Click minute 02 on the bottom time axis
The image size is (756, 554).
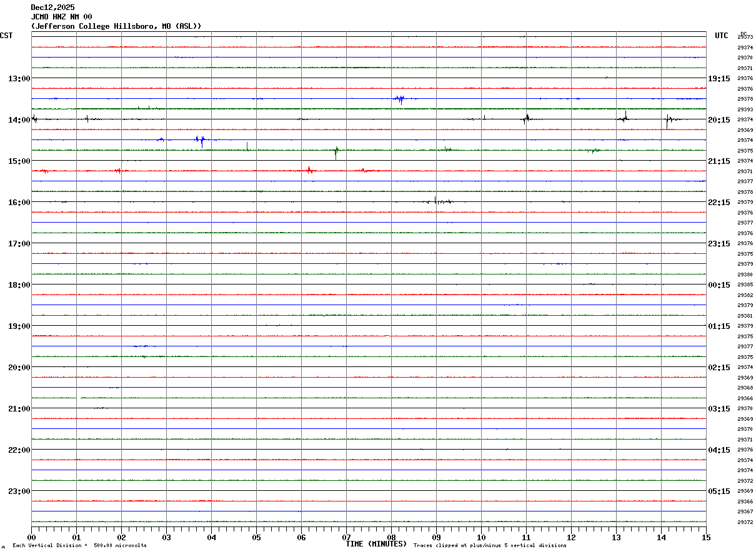point(121,538)
